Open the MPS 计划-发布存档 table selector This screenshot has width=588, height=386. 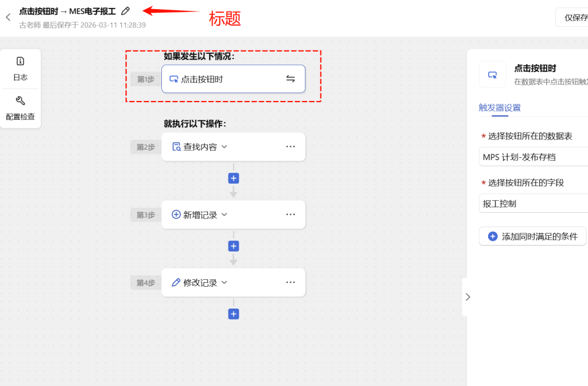coord(533,157)
